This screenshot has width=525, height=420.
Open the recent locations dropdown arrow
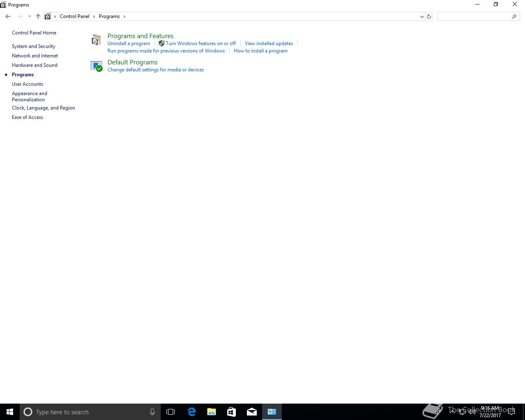pyautogui.click(x=30, y=16)
